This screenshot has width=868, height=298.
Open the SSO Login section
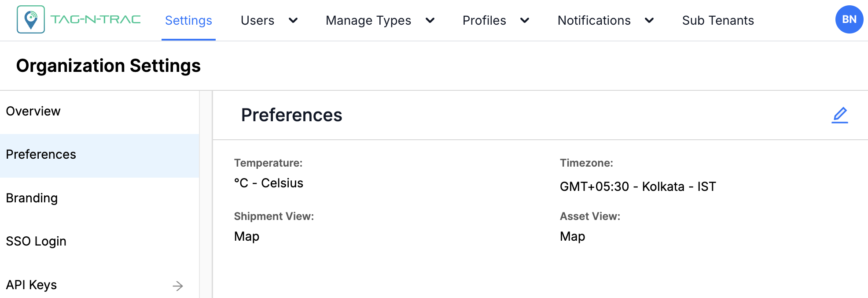point(36,241)
